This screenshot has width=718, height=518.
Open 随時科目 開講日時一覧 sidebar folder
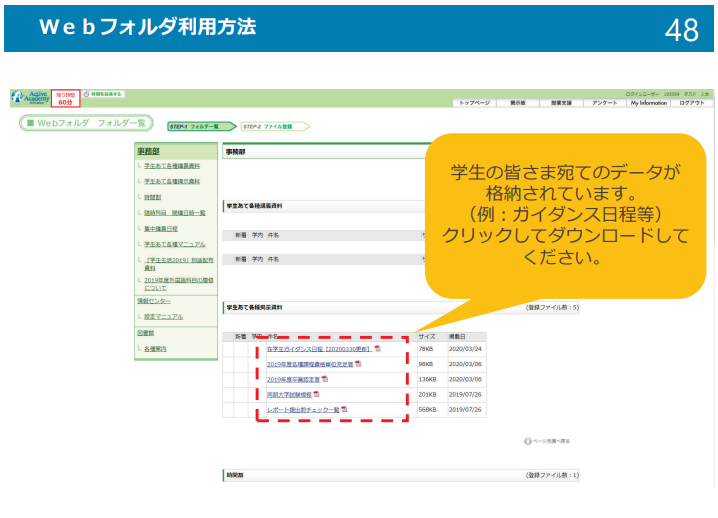(x=174, y=213)
